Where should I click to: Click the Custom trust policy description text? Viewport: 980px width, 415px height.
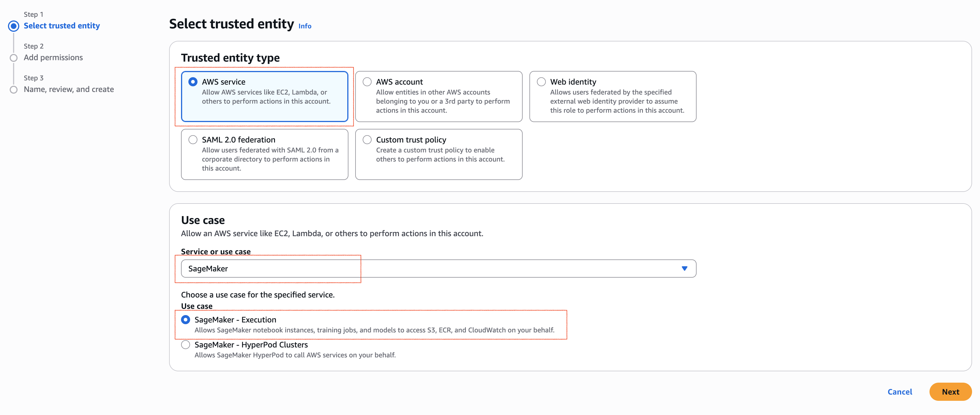pos(440,155)
